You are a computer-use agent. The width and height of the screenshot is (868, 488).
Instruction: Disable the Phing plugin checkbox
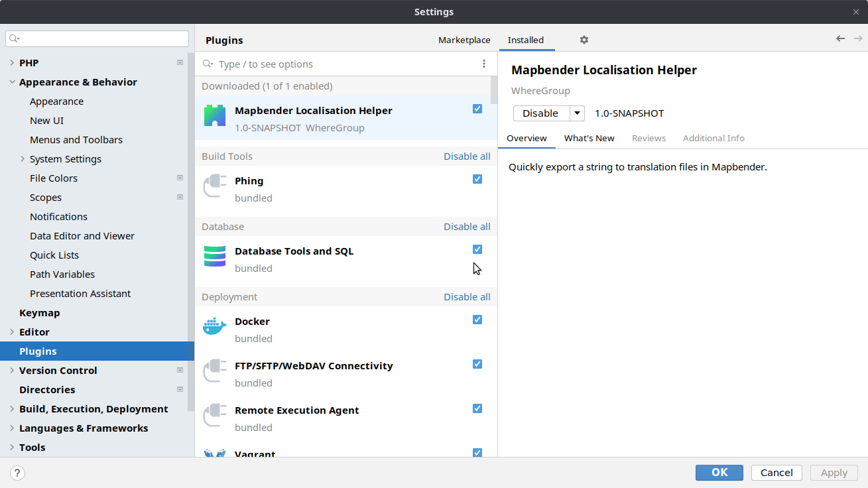pyautogui.click(x=477, y=178)
